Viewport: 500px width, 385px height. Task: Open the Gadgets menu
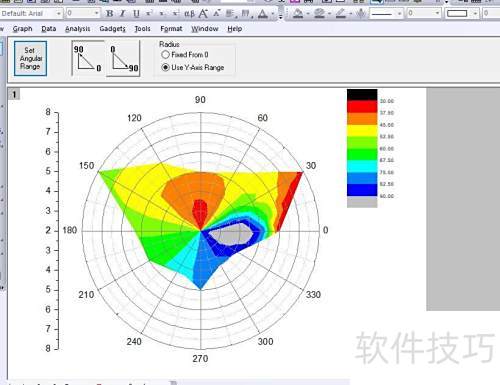[112, 29]
